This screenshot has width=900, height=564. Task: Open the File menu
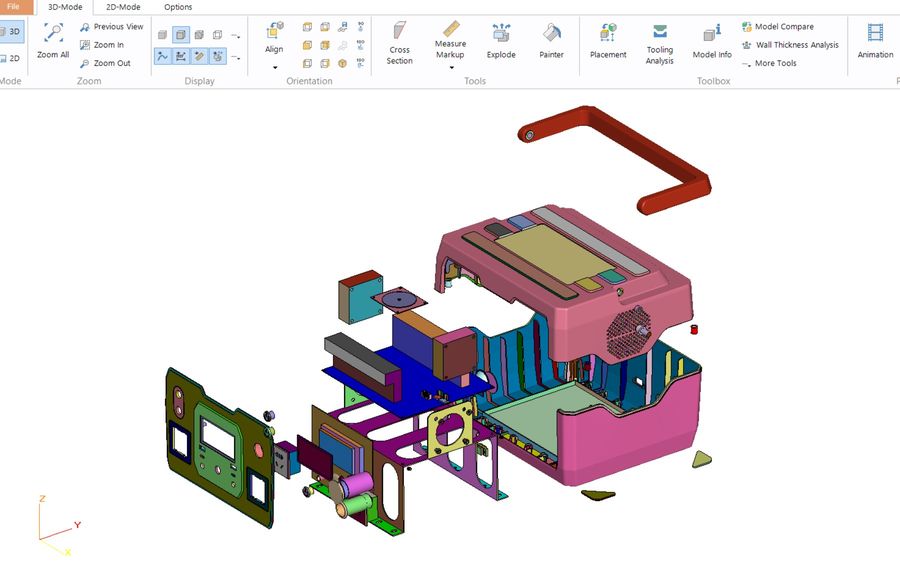pyautogui.click(x=15, y=7)
